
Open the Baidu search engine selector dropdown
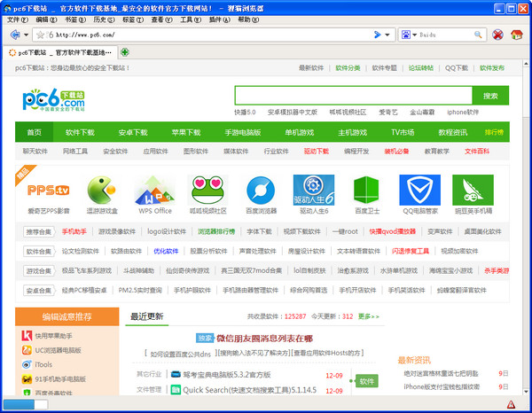pos(414,35)
